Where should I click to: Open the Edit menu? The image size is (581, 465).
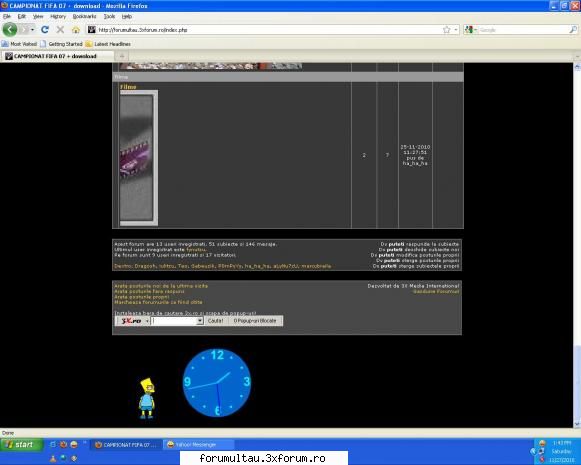(x=22, y=16)
